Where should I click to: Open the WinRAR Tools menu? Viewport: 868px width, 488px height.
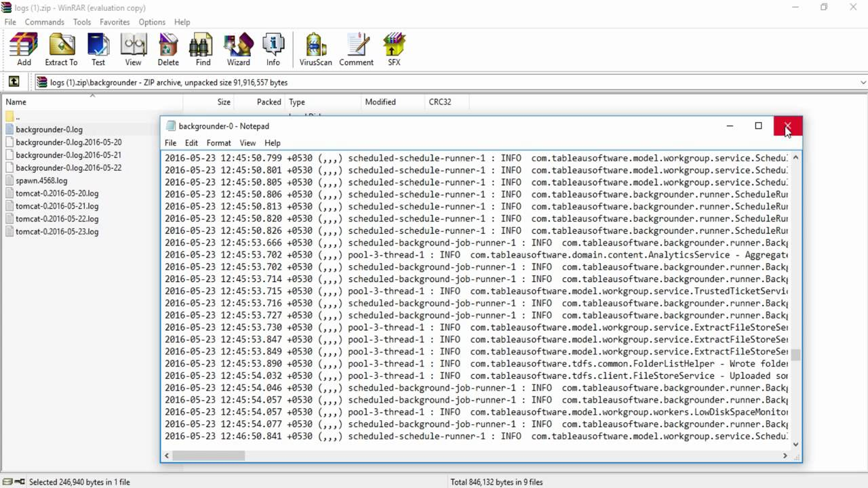(82, 22)
